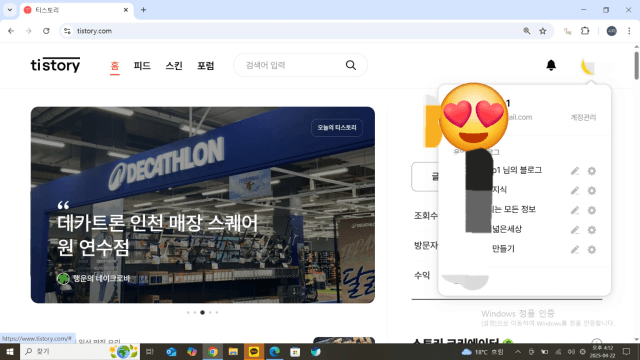Open settings gear for '만들기' blog
This screenshot has height=360, width=640.
tap(591, 249)
